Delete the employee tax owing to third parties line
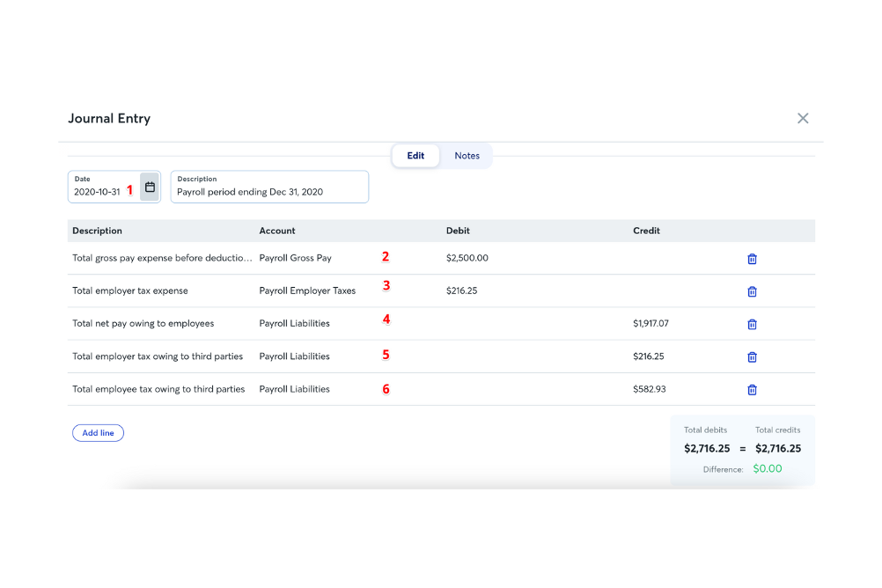Image resolution: width=882 pixels, height=588 pixels. pos(752,389)
